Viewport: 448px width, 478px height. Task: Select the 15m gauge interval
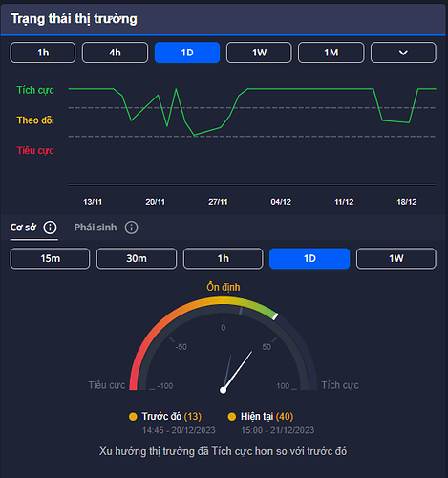tap(50, 258)
